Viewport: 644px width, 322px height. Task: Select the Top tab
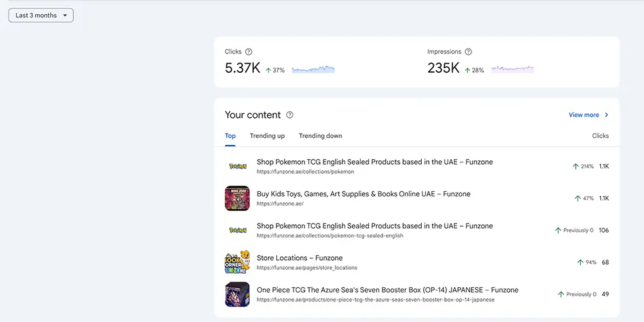click(x=230, y=136)
